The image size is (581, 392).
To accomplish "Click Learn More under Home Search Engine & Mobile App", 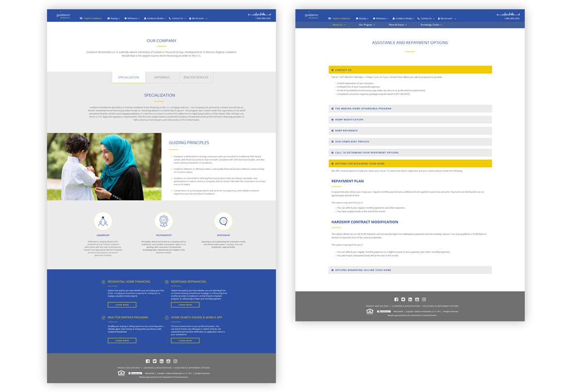I will 185,341.
